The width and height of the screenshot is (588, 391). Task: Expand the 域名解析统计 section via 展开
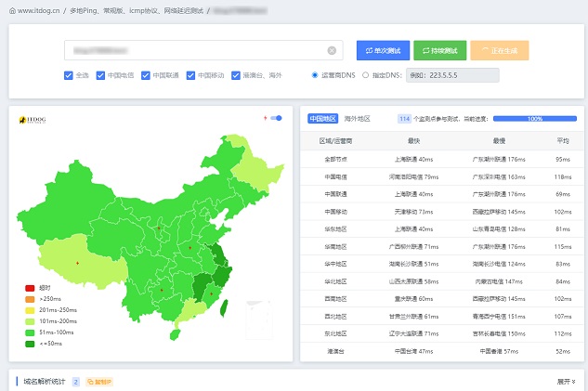567,382
